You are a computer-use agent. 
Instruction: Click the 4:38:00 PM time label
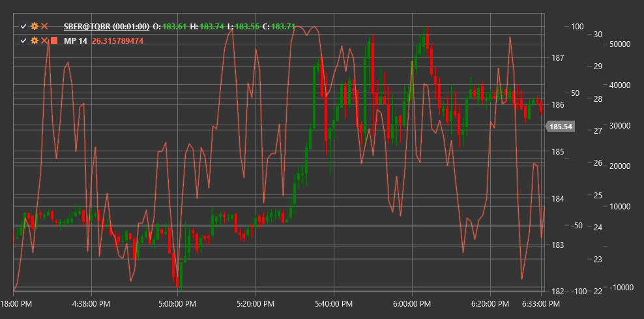coord(91,304)
